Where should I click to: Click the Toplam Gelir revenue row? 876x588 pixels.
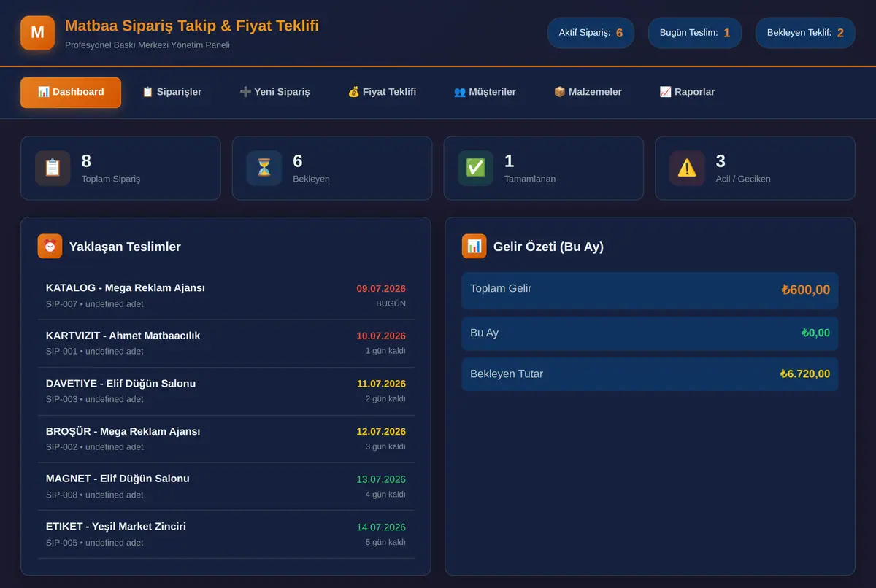tap(650, 290)
